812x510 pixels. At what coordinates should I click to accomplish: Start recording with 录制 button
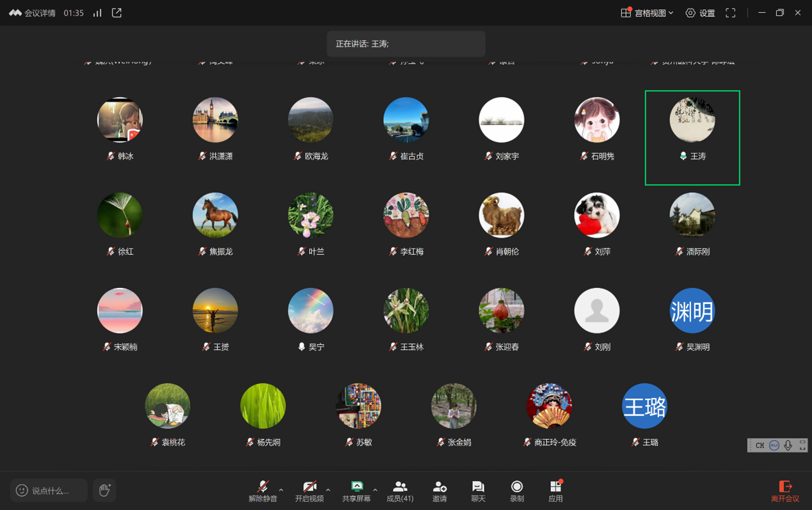pyautogui.click(x=516, y=491)
